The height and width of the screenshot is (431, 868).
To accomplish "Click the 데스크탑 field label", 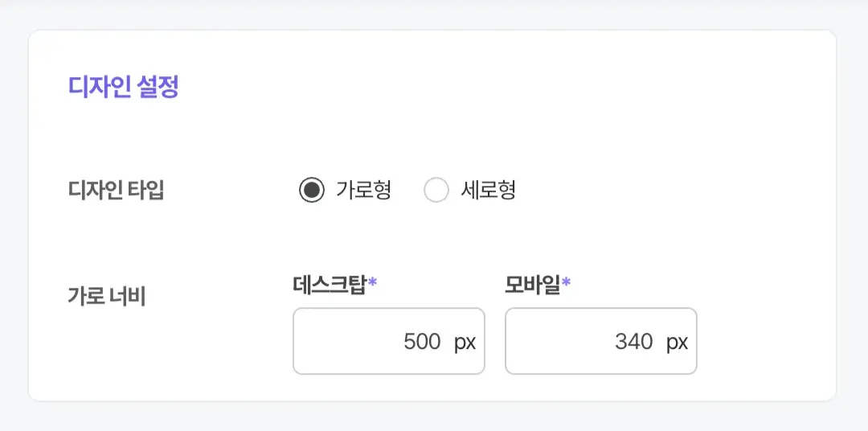I will pyautogui.click(x=330, y=284).
